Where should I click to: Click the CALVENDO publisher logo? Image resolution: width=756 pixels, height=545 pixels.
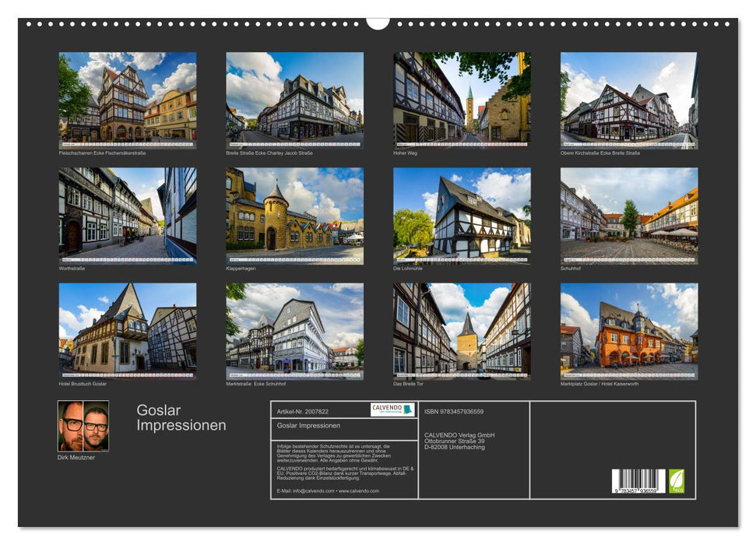[x=391, y=410]
